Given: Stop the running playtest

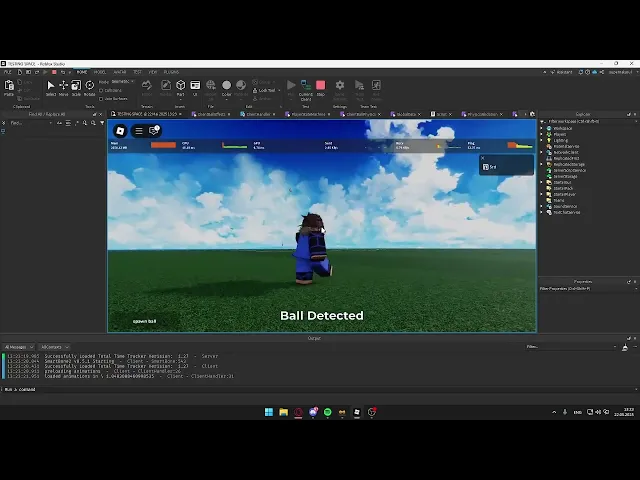Looking at the screenshot, I should click(x=321, y=85).
